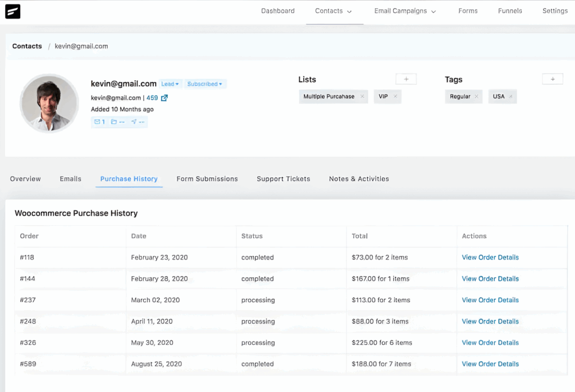Click the envelope icon showing email count
Image resolution: width=575 pixels, height=392 pixels.
(x=97, y=121)
